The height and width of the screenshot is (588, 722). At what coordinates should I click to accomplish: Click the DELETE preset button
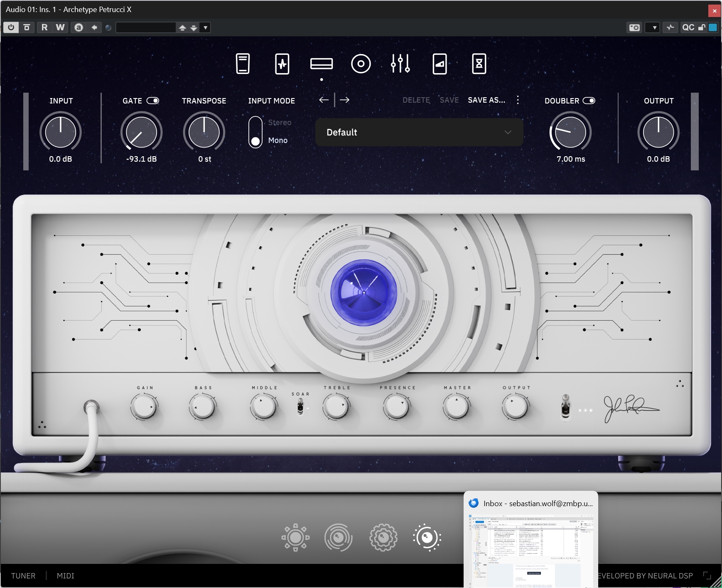click(x=416, y=100)
